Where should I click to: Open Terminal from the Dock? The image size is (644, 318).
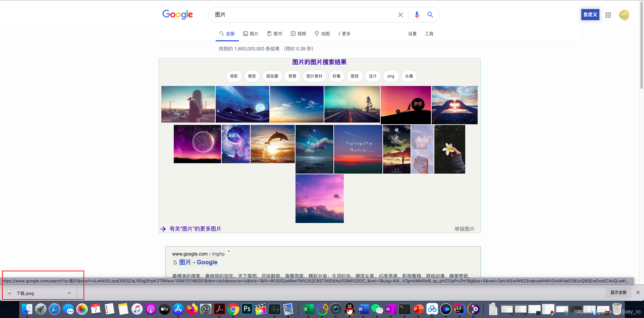(x=405, y=309)
